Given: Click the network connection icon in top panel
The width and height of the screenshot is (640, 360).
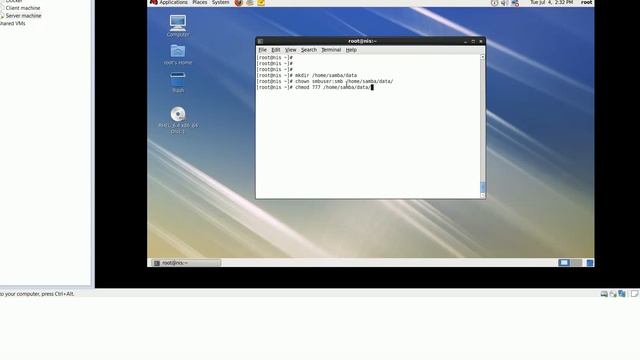Looking at the screenshot, I should coord(515,3).
